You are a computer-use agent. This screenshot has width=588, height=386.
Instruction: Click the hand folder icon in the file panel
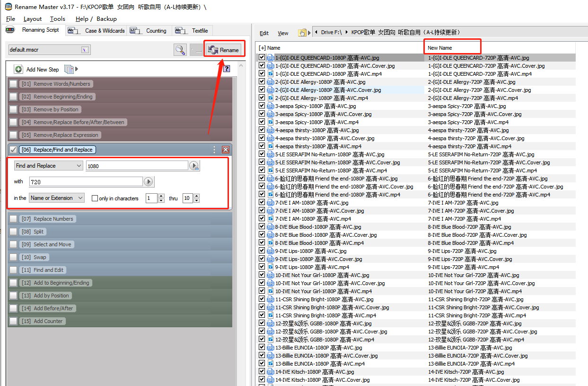coord(302,33)
